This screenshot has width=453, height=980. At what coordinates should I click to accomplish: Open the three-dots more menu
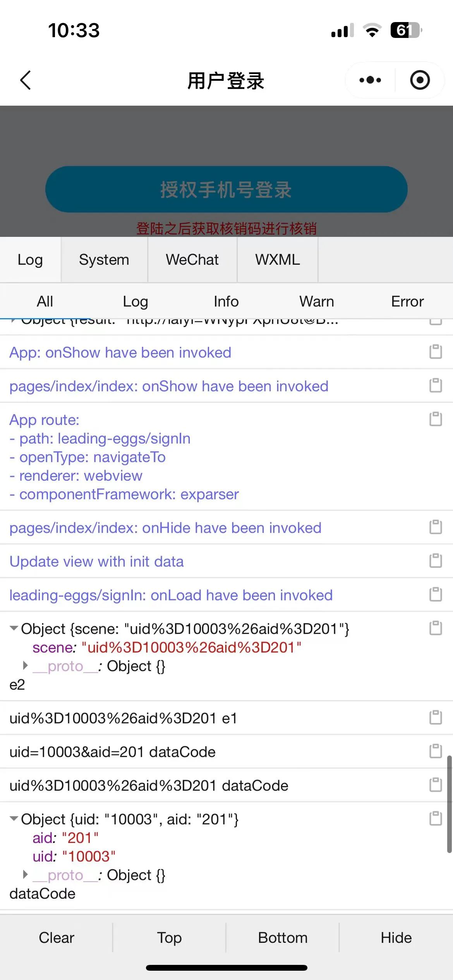[x=370, y=80]
